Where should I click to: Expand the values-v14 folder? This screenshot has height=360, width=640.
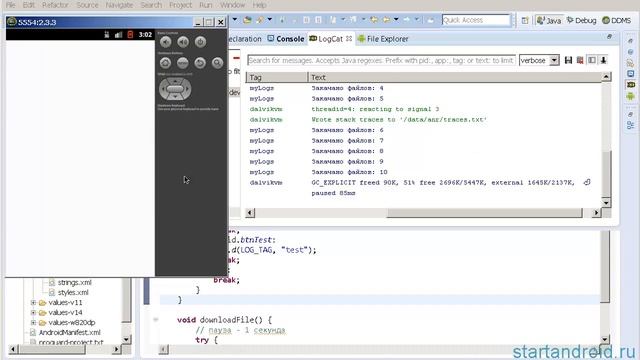[x=33, y=313]
